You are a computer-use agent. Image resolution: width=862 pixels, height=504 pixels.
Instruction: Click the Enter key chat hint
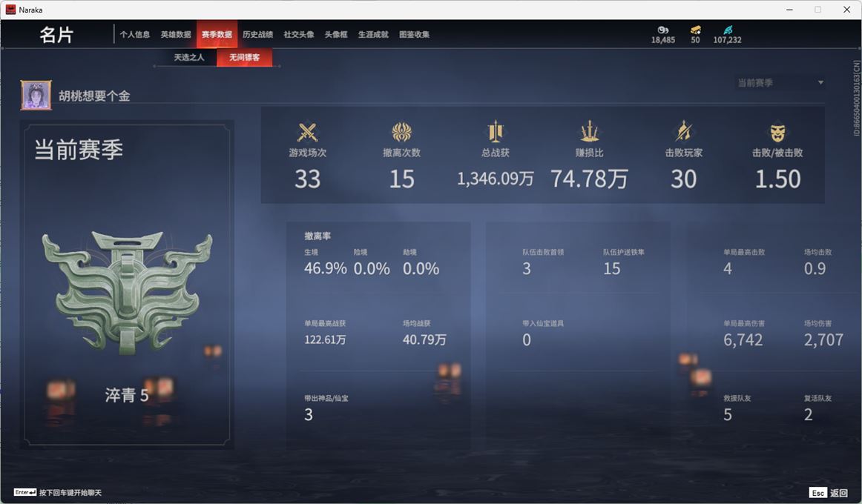[58, 492]
